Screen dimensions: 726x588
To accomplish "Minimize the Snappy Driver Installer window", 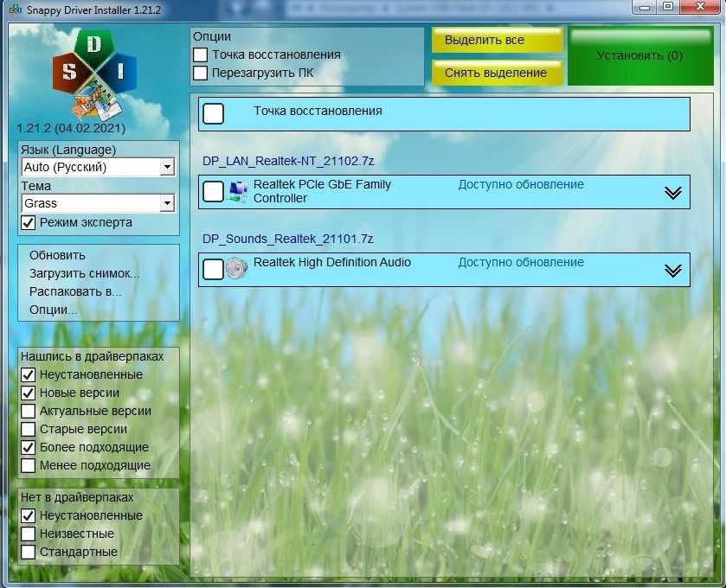I will pyautogui.click(x=645, y=8).
